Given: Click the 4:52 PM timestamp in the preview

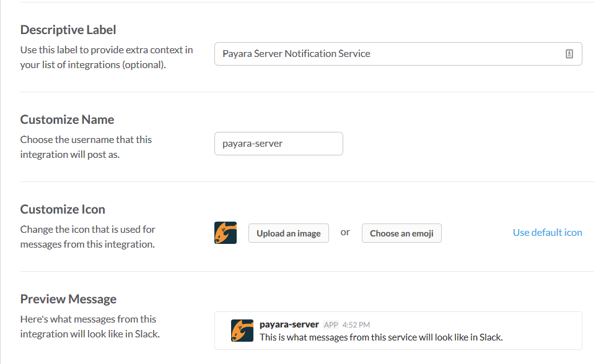Looking at the screenshot, I should click(x=357, y=324).
